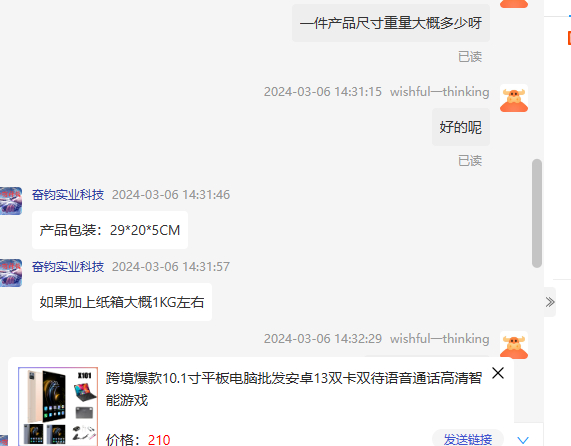Screen dimensions: 571x446
Task: Click 奋钧实业科技 name at 14:31:57
Action: pos(68,267)
